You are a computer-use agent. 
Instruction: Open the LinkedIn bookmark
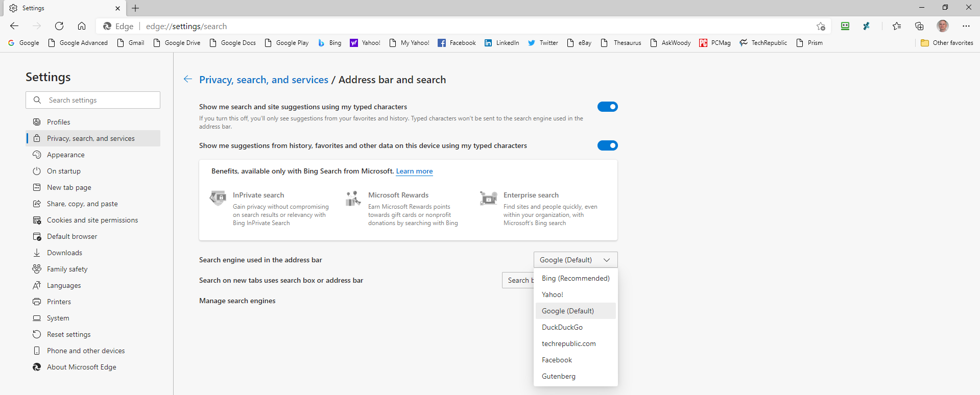501,43
